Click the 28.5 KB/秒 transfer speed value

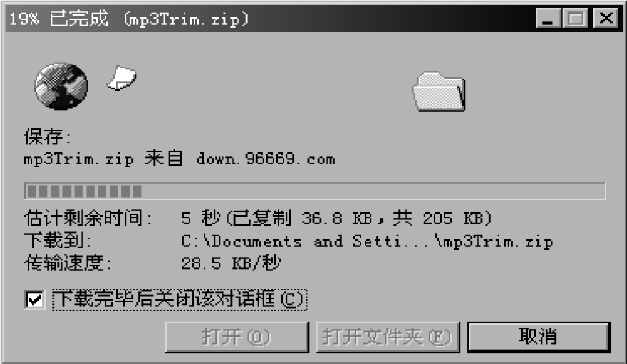230,263
